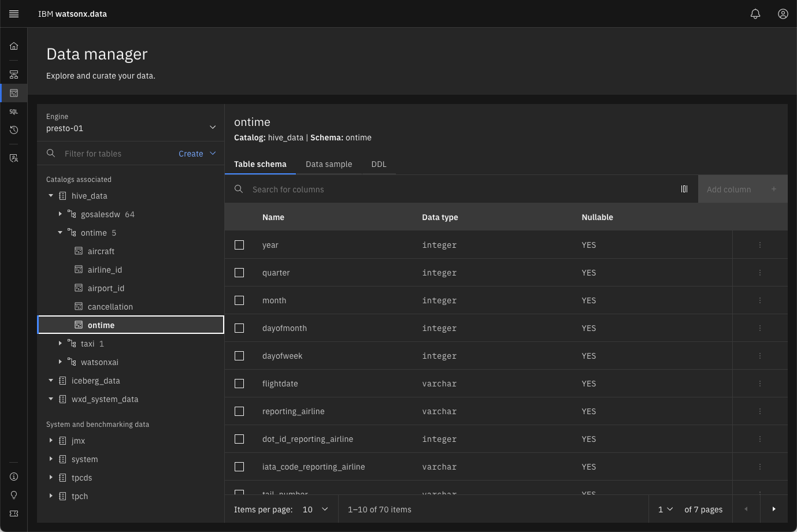
Task: Switch to the DDL tab
Action: (x=379, y=164)
